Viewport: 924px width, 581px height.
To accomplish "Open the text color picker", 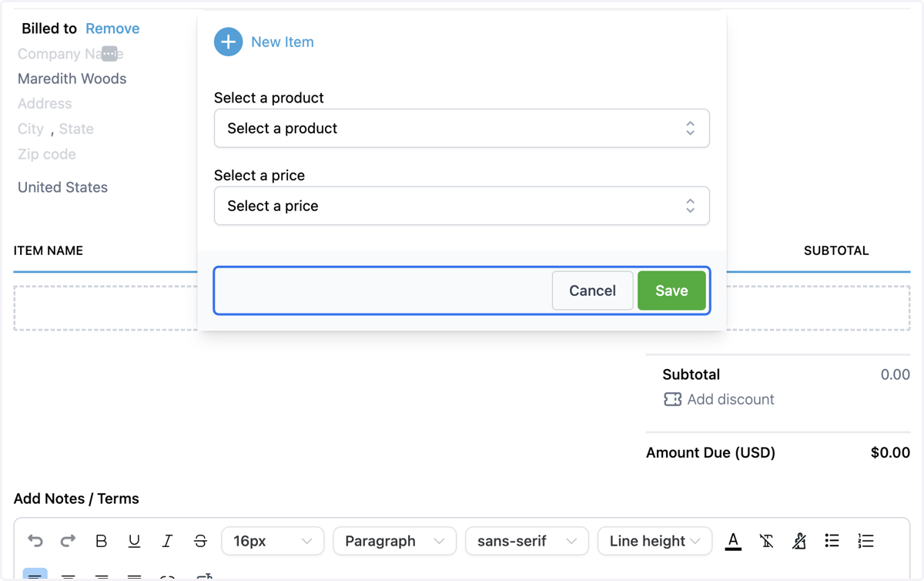I will pos(733,541).
